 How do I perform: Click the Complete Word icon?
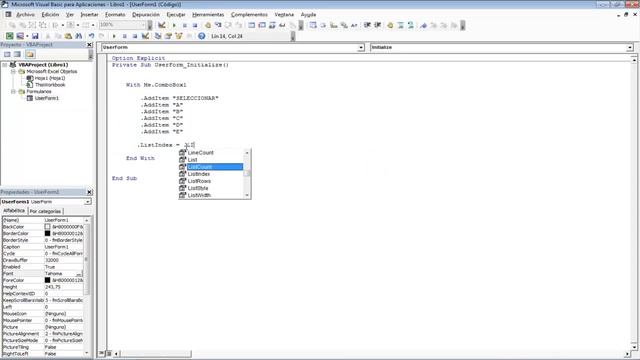coord(354,25)
